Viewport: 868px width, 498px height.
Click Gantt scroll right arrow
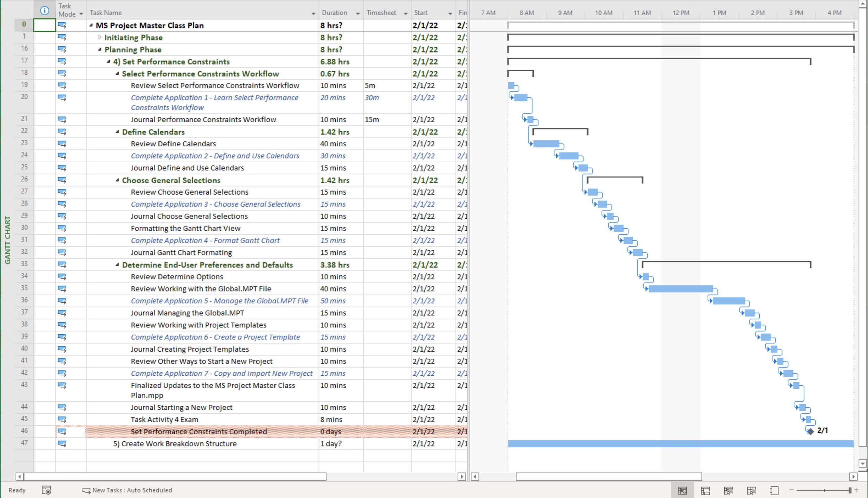point(853,476)
